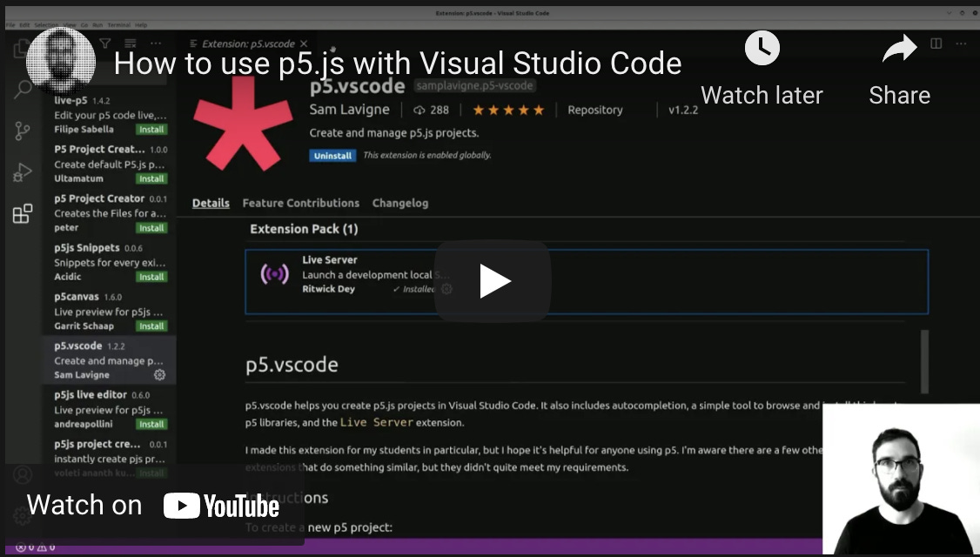Screen dimensions: 980x557
Task: Open the Edit menu
Action: coord(24,25)
